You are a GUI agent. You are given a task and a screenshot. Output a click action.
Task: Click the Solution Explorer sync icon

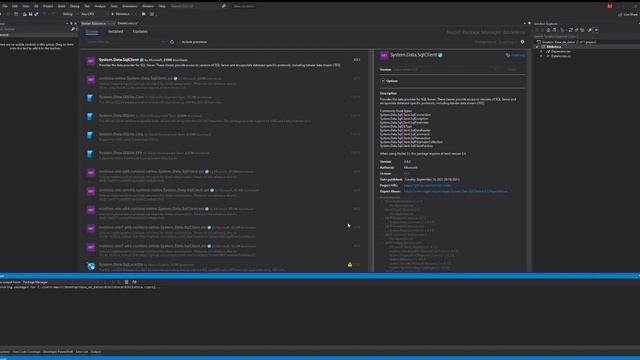pyautogui.click(x=571, y=30)
